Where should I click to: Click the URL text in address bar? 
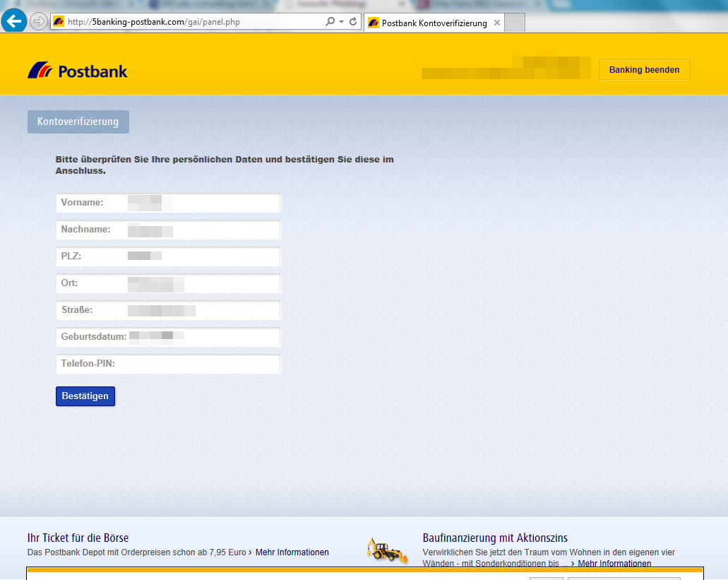[x=154, y=22]
